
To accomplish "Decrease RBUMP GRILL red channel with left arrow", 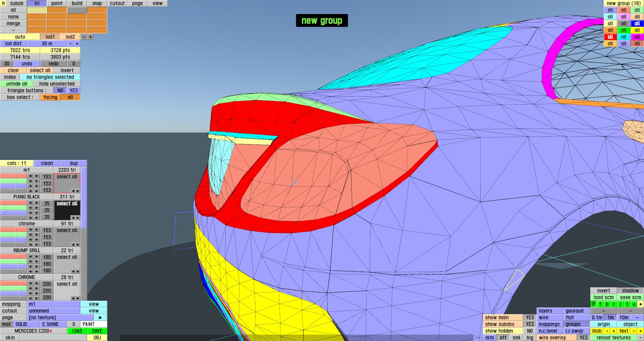I will (30, 256).
